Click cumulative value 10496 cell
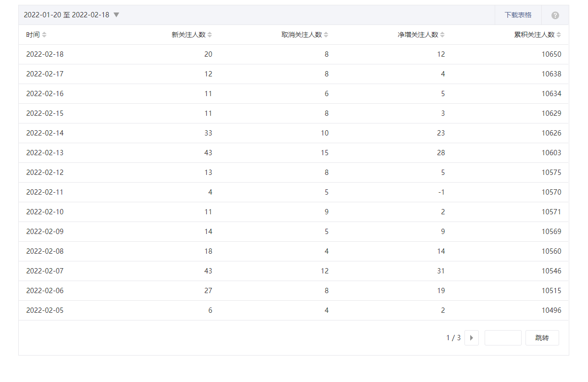The image size is (588, 382). (551, 310)
